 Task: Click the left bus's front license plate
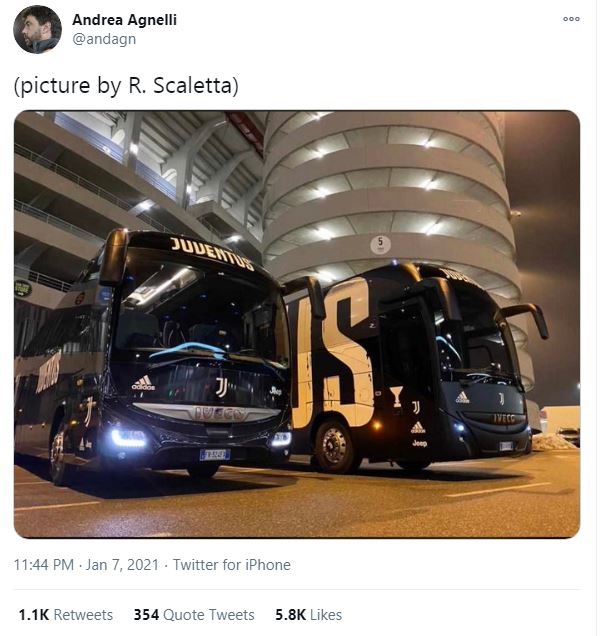pyautogui.click(x=214, y=455)
